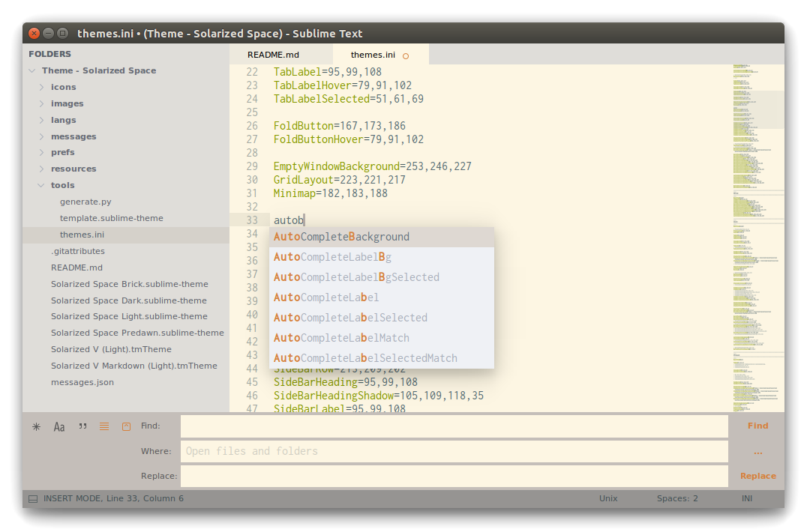Toggle use buffer option icon
The image size is (810, 532).
pos(126,426)
